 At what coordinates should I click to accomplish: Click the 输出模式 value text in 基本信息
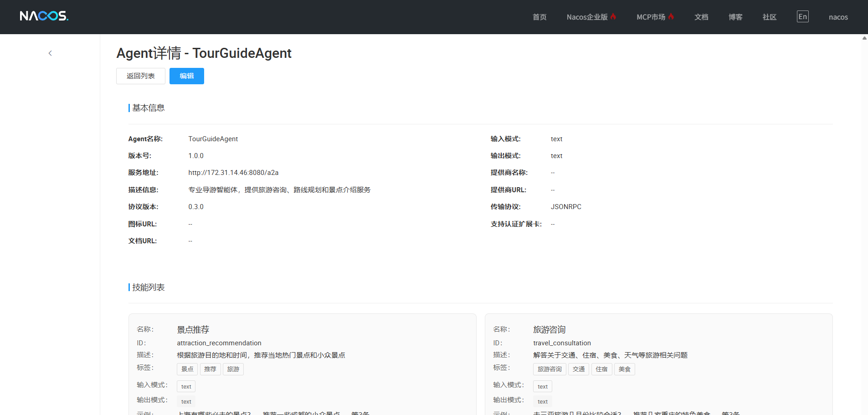pos(556,156)
